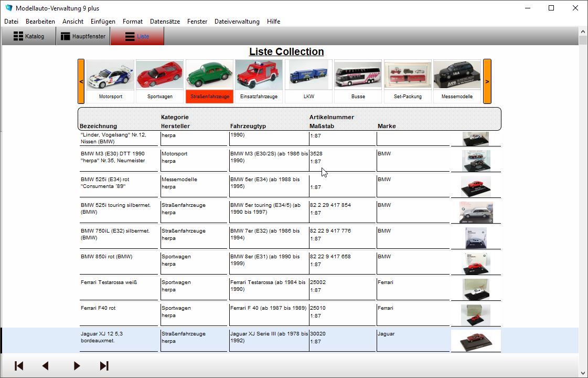Screen dimensions: 588x378
Task: Go to next record arrow
Action: tap(77, 366)
